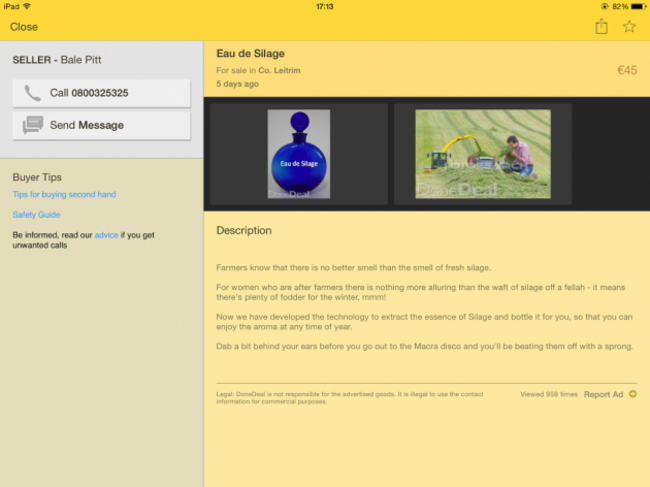Tap the chat bubbles message icon
Screen dimensions: 650x487
click(x=33, y=125)
